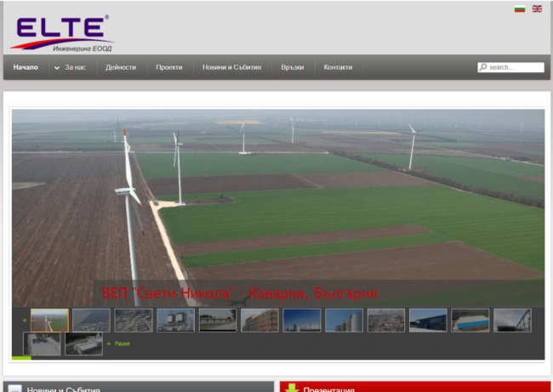Image resolution: width=553 pixels, height=392 pixels.
Task: Navigate to Връзки page
Action: tap(292, 67)
